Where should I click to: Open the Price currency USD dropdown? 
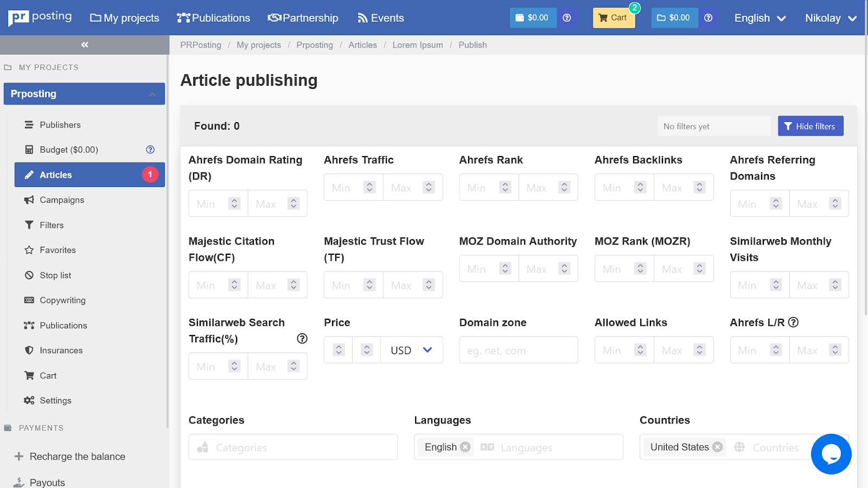pyautogui.click(x=411, y=350)
